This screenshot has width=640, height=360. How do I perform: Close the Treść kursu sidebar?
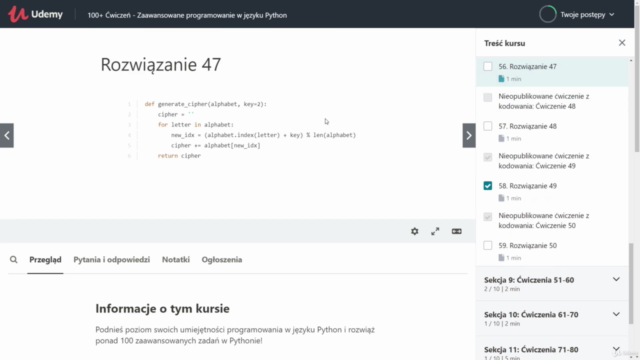point(622,43)
